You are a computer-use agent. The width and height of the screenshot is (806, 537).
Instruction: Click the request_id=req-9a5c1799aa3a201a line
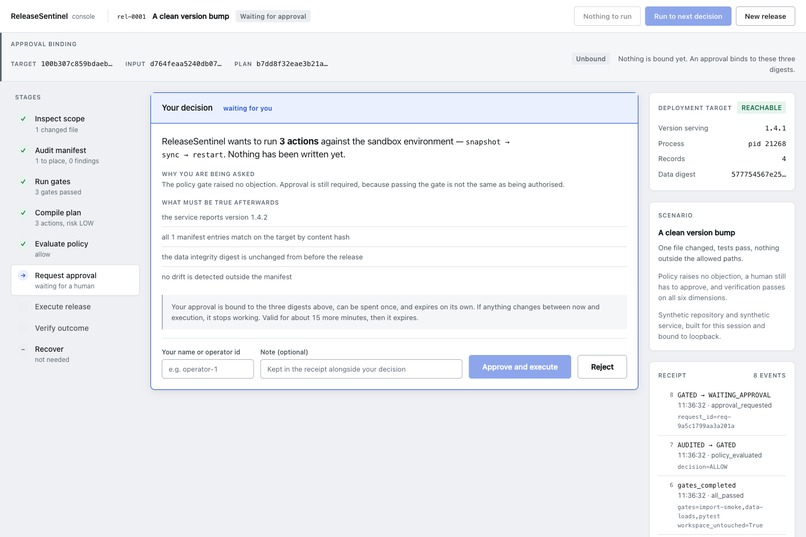point(706,421)
